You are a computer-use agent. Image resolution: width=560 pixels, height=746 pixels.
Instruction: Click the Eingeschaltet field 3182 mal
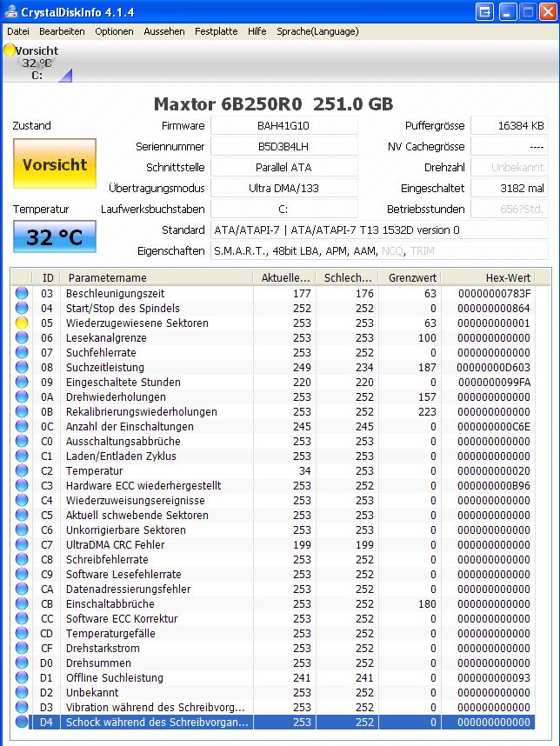tap(509, 189)
